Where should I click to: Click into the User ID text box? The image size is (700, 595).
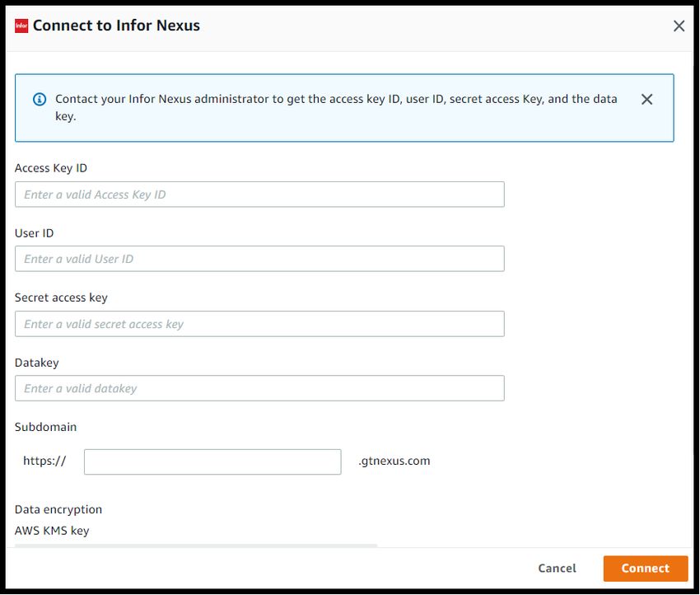(x=259, y=259)
